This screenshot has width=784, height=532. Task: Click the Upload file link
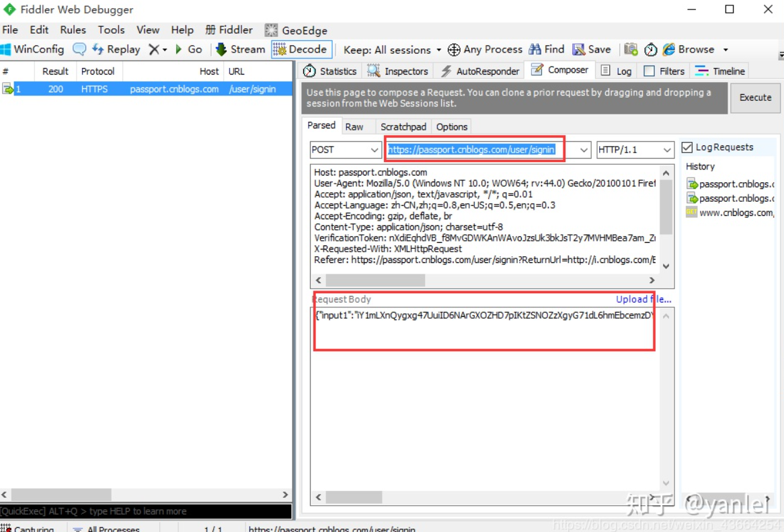(643, 299)
